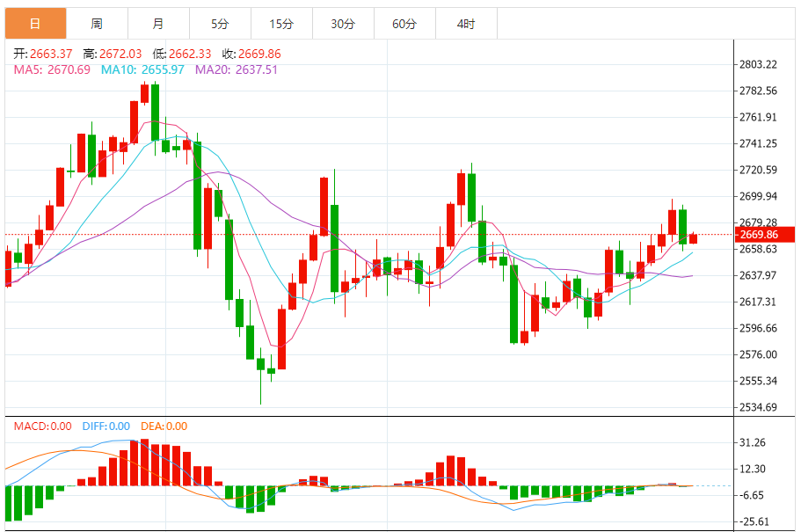Open the 15分 timeframe tab
Viewport: 801px width, 532px height.
coord(281,24)
